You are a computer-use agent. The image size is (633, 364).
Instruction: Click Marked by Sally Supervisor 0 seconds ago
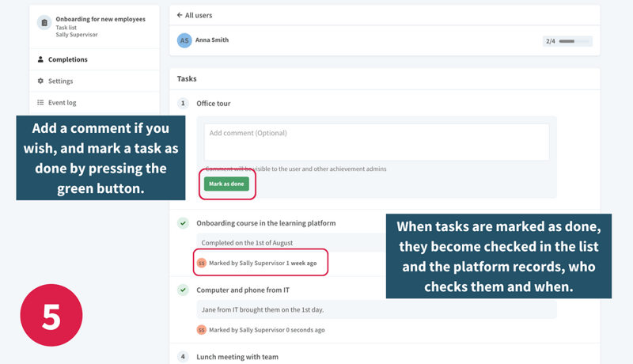click(267, 330)
